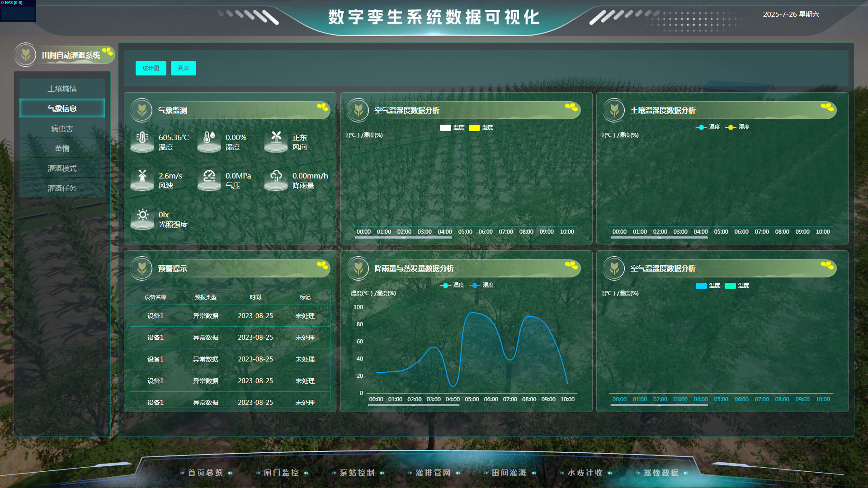Click first 未处理 status in warning table

(x=305, y=316)
